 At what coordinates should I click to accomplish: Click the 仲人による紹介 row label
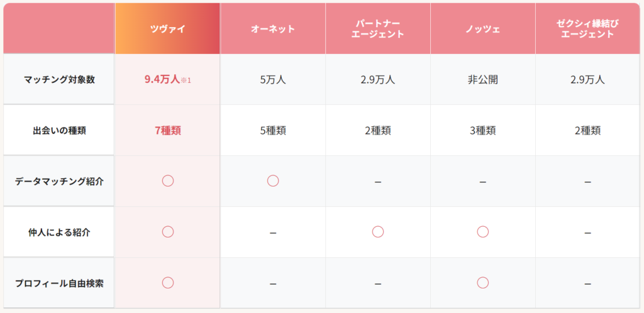59,232
